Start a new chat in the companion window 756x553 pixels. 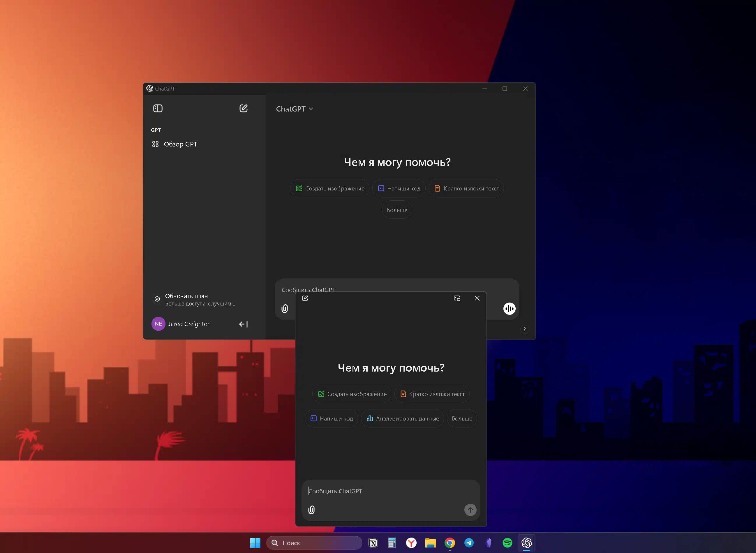click(305, 298)
